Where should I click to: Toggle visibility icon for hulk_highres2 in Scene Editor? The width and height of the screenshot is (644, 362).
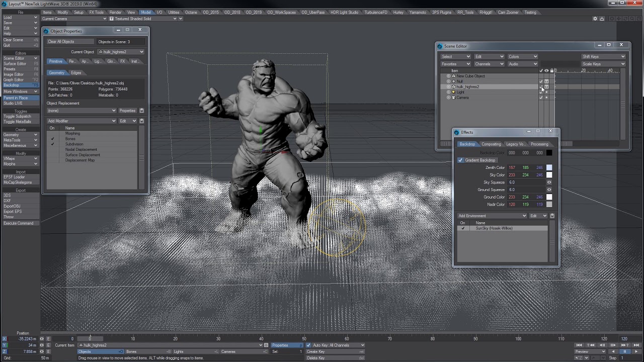point(546,87)
